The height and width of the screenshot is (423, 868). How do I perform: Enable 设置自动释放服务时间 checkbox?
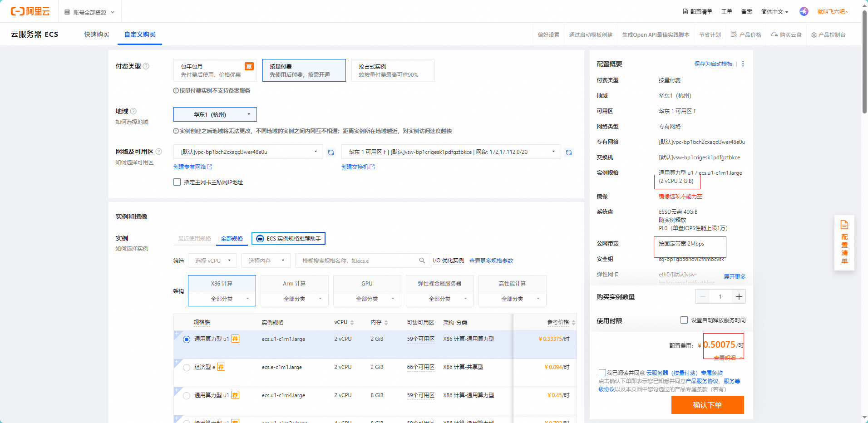(x=684, y=320)
